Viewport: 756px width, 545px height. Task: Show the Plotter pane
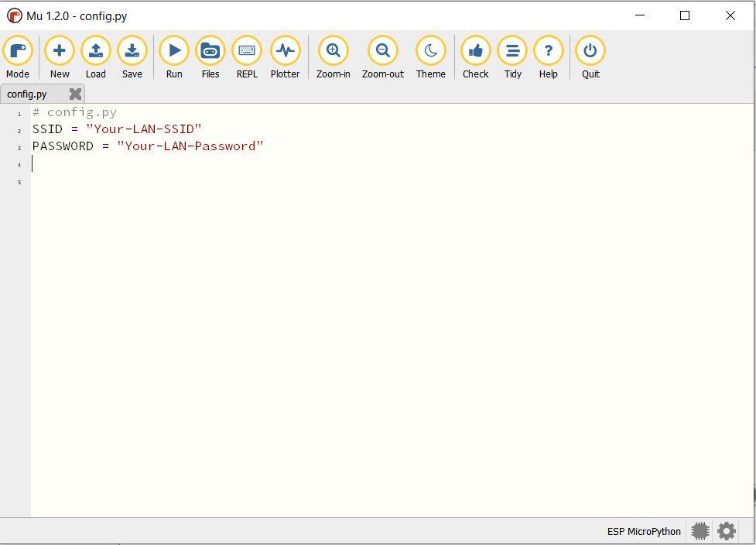pos(285,57)
